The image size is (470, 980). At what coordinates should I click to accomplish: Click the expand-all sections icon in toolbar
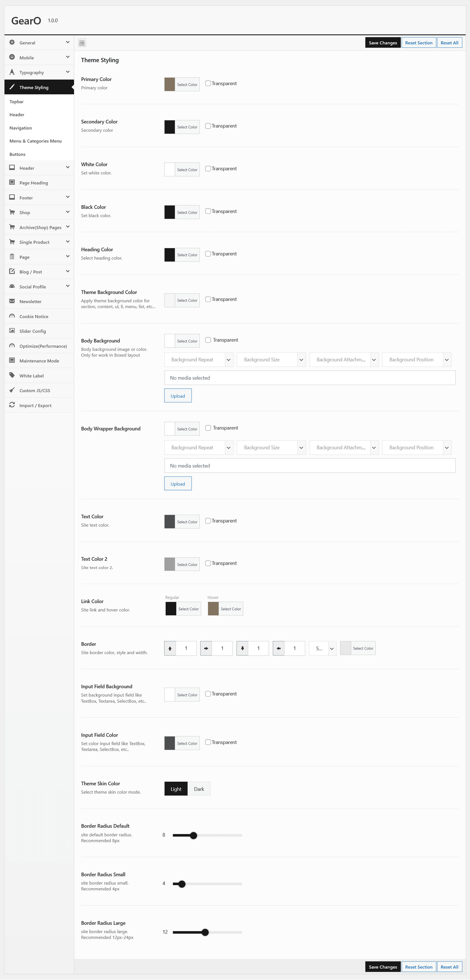(x=82, y=43)
